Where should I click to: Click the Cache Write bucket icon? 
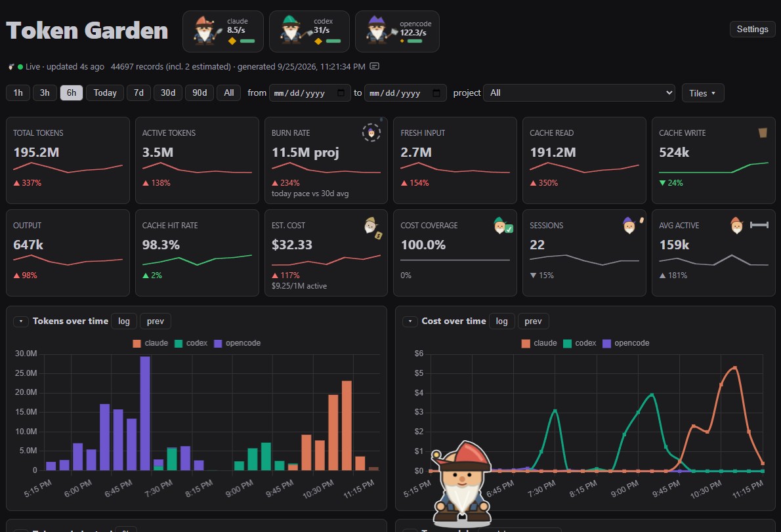[762, 133]
